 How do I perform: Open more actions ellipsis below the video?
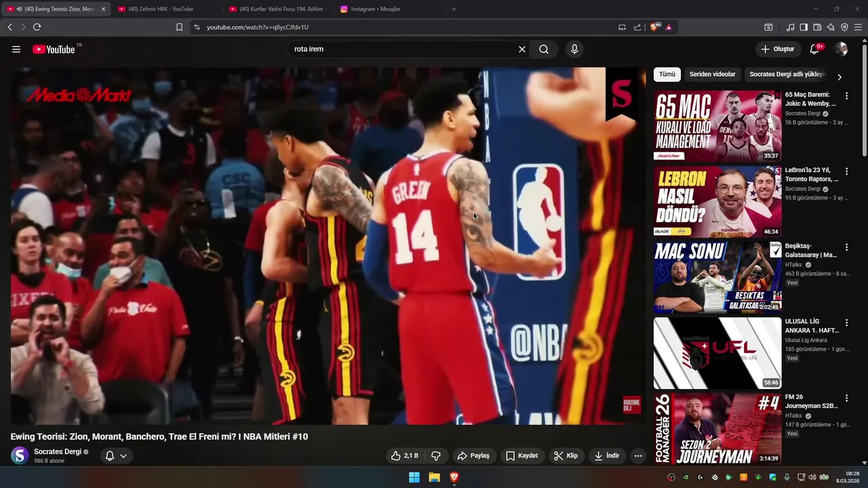(638, 456)
